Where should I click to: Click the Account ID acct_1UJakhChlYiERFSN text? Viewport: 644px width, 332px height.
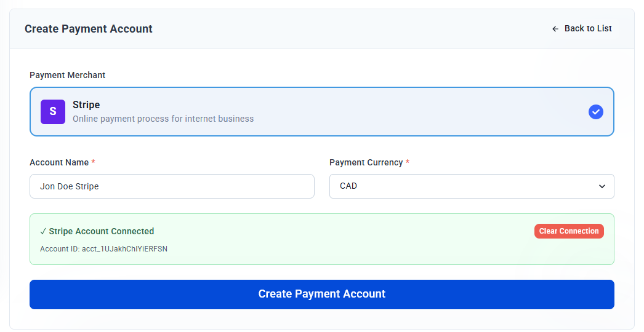coord(103,249)
